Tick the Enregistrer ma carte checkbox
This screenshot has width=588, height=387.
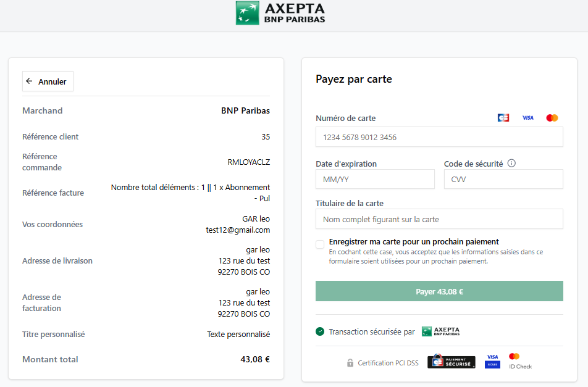click(x=320, y=244)
